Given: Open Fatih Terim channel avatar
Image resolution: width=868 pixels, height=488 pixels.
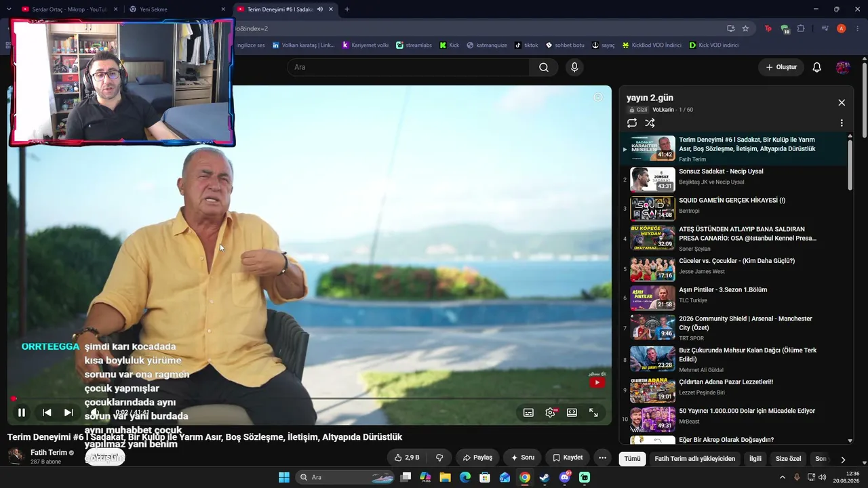Looking at the screenshot, I should pos(16,456).
